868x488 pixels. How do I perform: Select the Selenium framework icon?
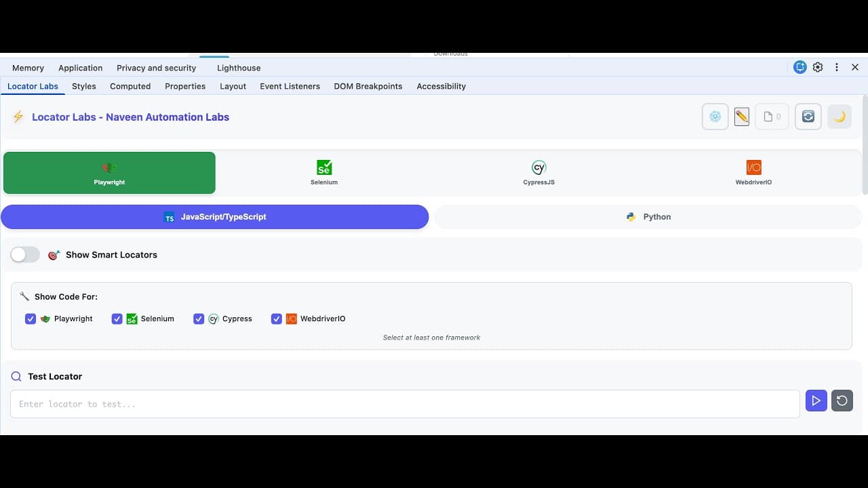pyautogui.click(x=324, y=172)
